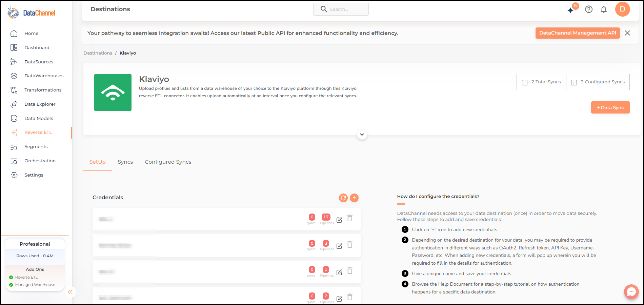Click 'How do I configure the credentials?' heading
The height and width of the screenshot is (305, 644).
point(438,197)
